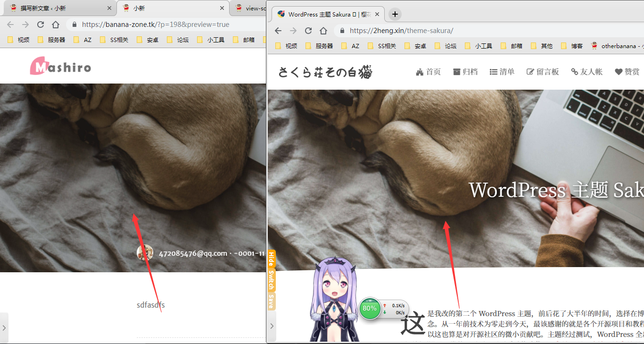
Task: Open the otherbanana bookmark
Action: pyautogui.click(x=617, y=46)
